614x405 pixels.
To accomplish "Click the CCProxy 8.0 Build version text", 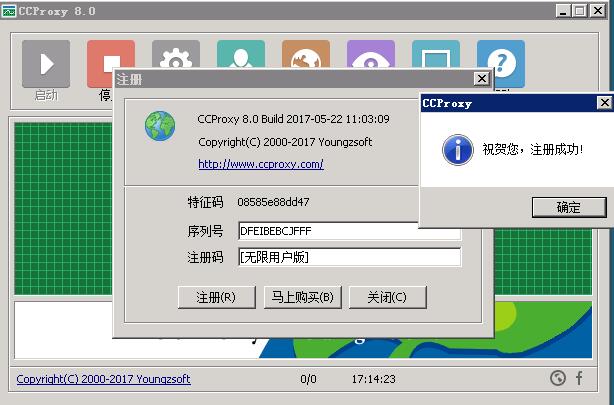I will click(293, 119).
